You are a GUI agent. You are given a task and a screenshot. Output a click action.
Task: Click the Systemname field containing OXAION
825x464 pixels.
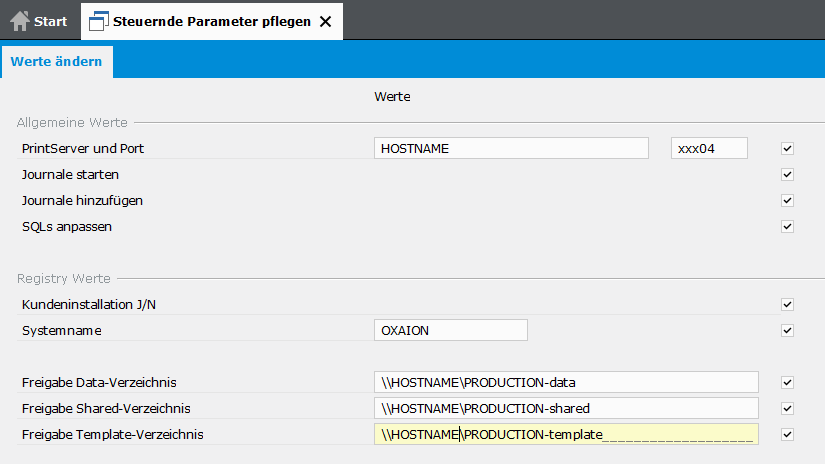point(450,331)
